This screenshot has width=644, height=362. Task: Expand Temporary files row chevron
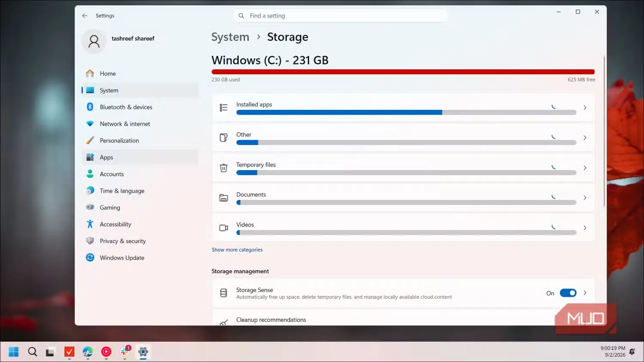click(x=585, y=168)
